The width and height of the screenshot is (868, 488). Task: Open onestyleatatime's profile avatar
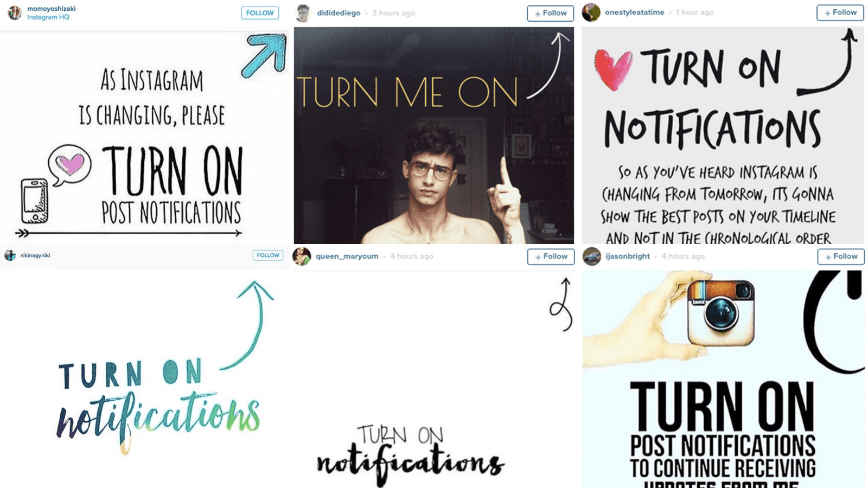(591, 12)
